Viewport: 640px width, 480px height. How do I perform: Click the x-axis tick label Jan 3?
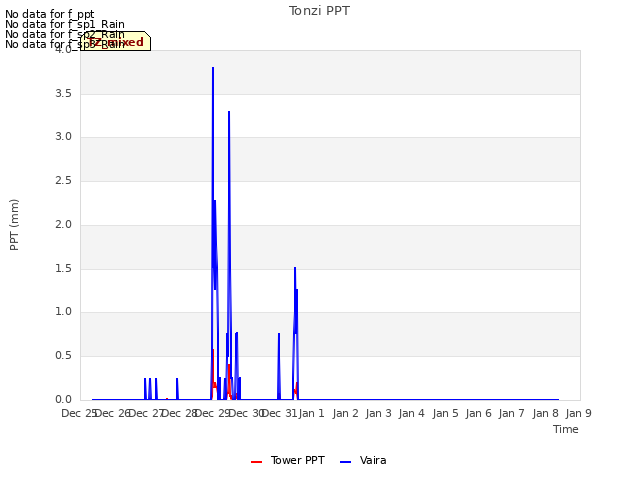click(378, 413)
